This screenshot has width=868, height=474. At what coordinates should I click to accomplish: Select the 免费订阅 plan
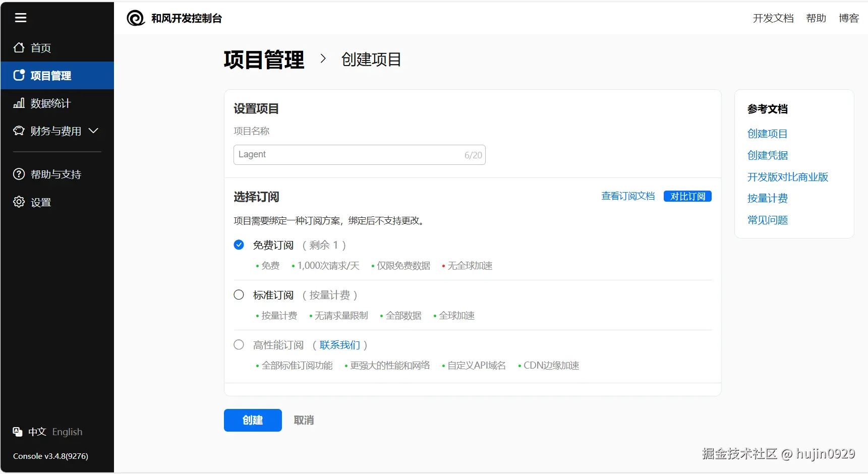point(239,245)
